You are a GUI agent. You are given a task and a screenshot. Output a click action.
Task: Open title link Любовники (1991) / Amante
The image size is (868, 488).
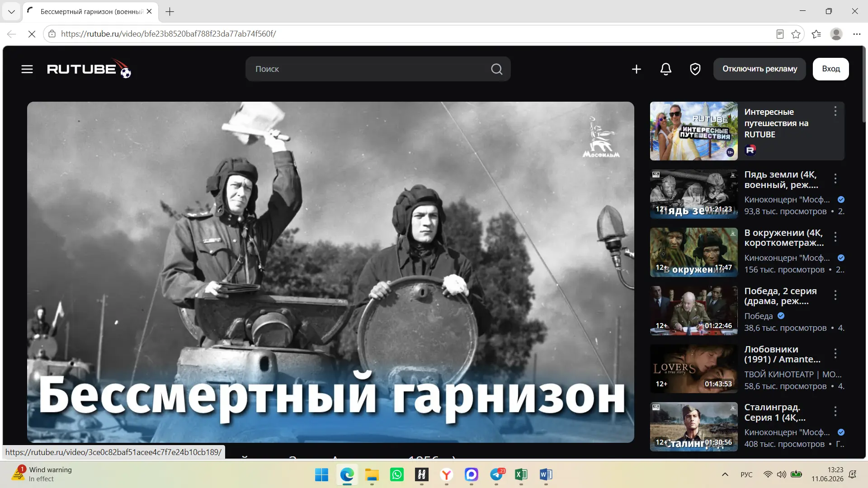click(x=782, y=354)
